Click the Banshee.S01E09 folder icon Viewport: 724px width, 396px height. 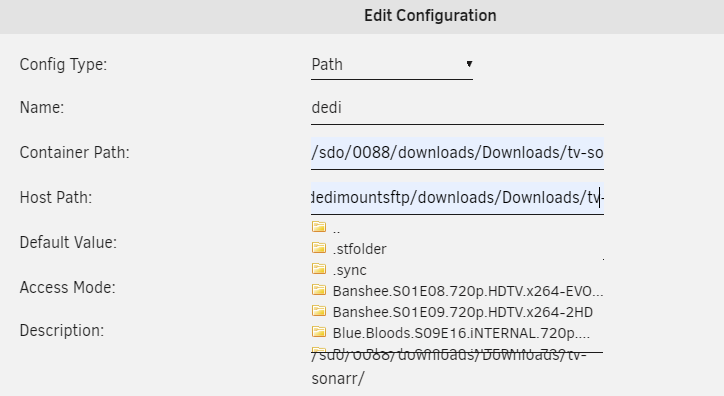[319, 311]
